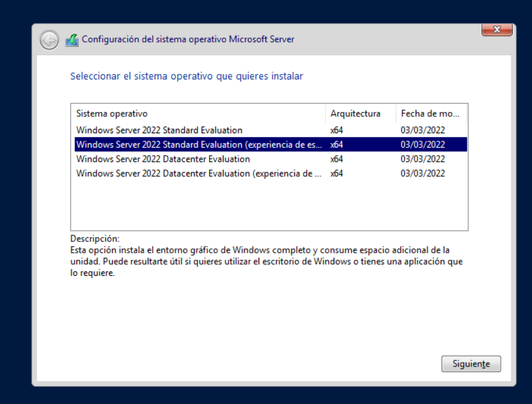Screen dimensions: 532x404
Task: Click x64 in the highlighted Standard row
Action: (x=337, y=144)
